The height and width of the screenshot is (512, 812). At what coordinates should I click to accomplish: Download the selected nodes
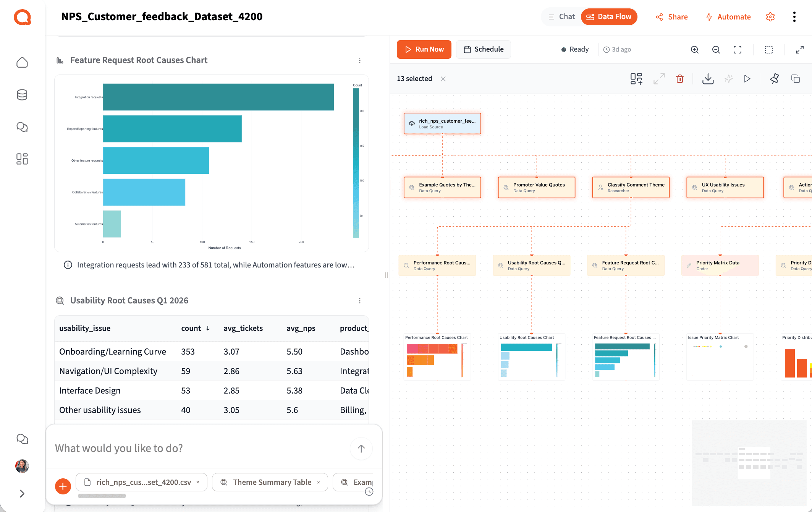click(x=708, y=79)
